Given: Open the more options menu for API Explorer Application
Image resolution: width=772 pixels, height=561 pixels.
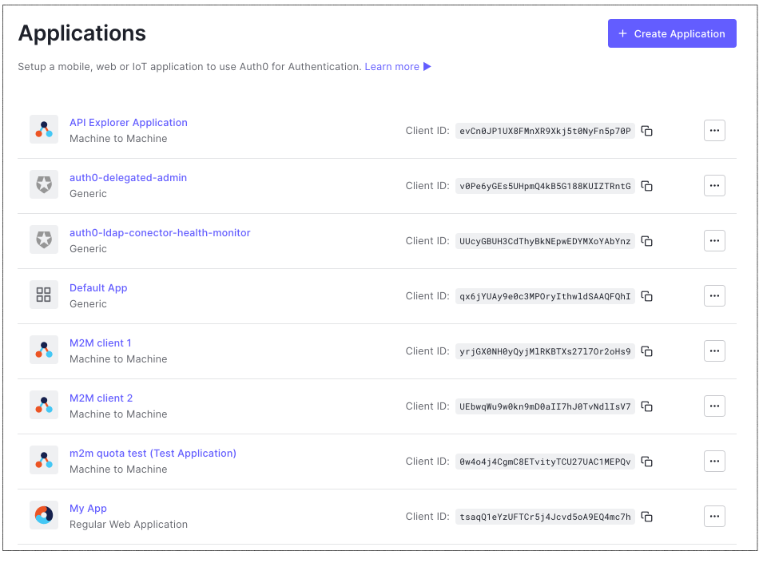Looking at the screenshot, I should [x=714, y=130].
